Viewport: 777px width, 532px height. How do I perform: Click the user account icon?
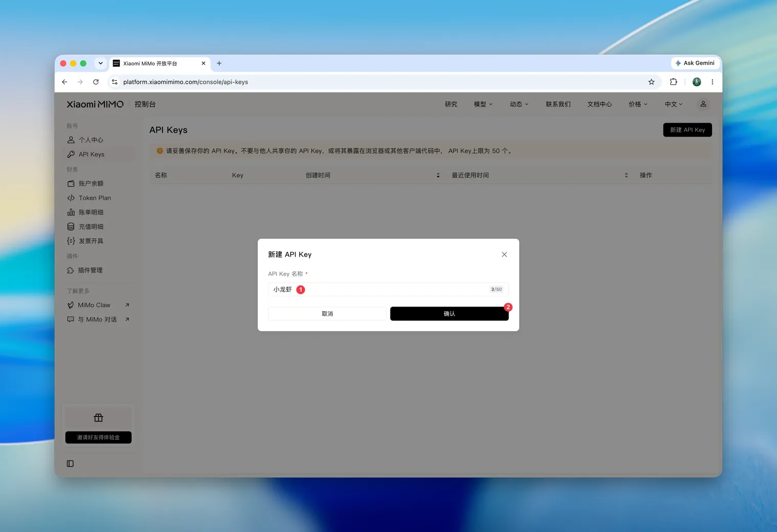click(703, 104)
